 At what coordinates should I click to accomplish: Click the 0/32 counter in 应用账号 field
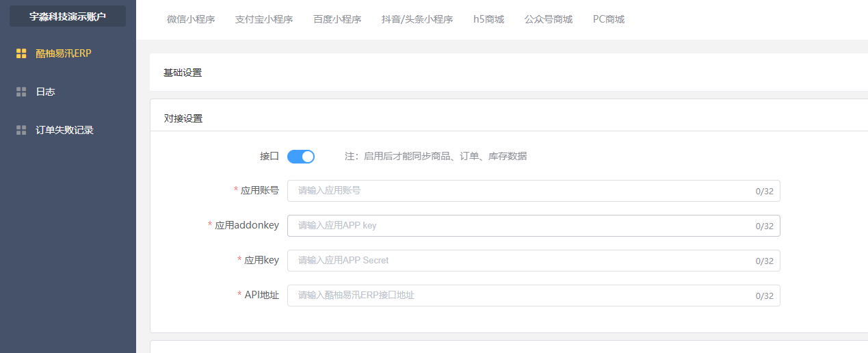click(x=765, y=192)
